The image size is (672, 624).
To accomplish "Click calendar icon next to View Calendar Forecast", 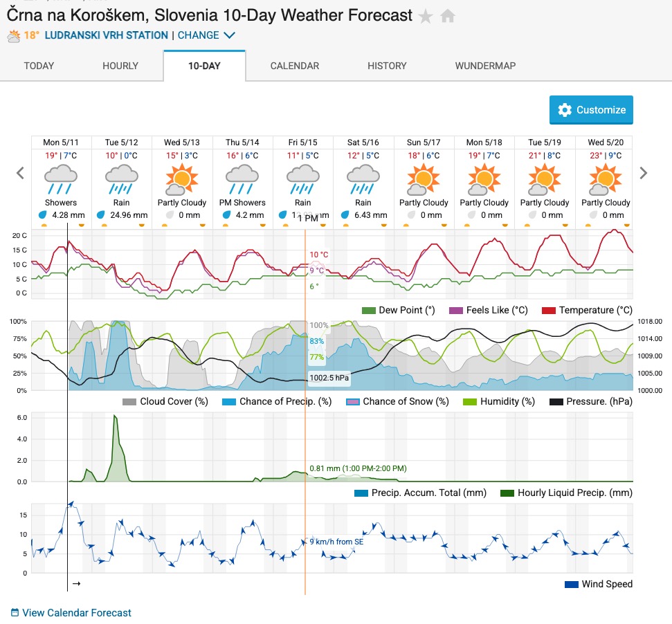I will [15, 612].
